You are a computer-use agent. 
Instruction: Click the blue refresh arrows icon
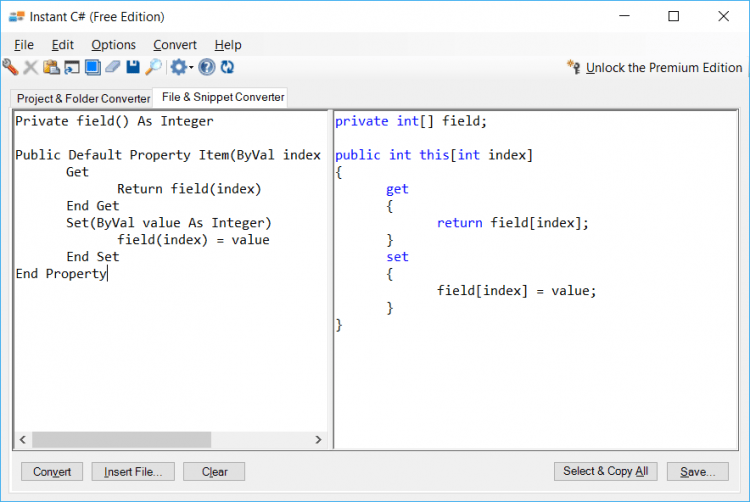pyautogui.click(x=228, y=67)
